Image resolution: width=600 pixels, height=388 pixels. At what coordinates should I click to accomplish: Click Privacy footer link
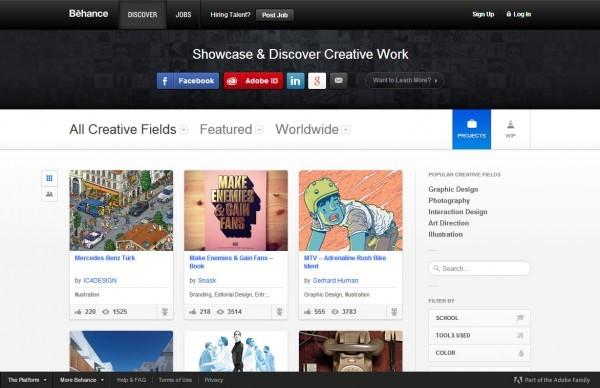pyautogui.click(x=214, y=380)
